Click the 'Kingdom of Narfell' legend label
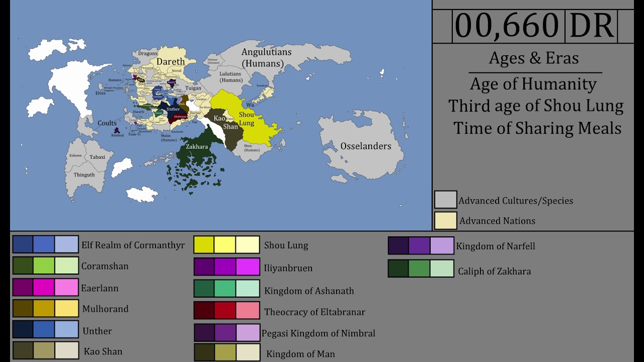This screenshot has width=644, height=362. (496, 246)
